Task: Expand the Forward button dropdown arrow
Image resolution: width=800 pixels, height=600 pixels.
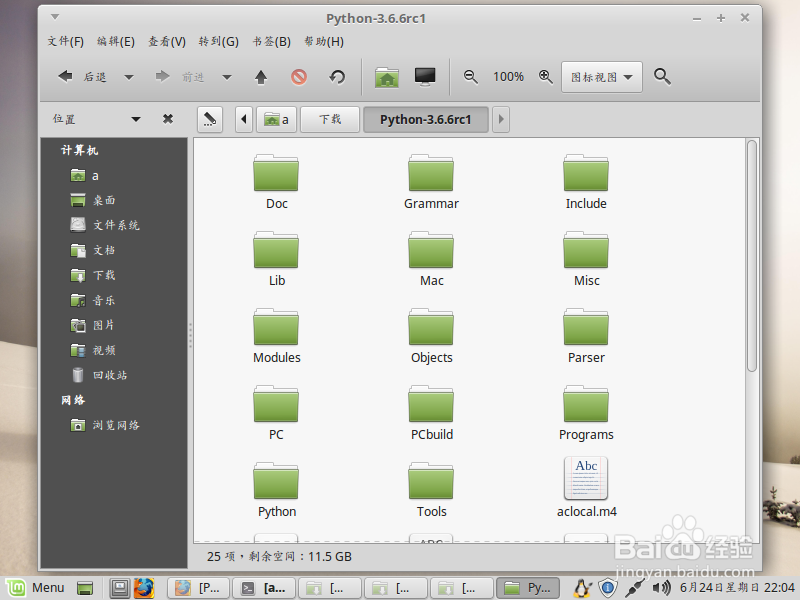Action: pos(227,76)
